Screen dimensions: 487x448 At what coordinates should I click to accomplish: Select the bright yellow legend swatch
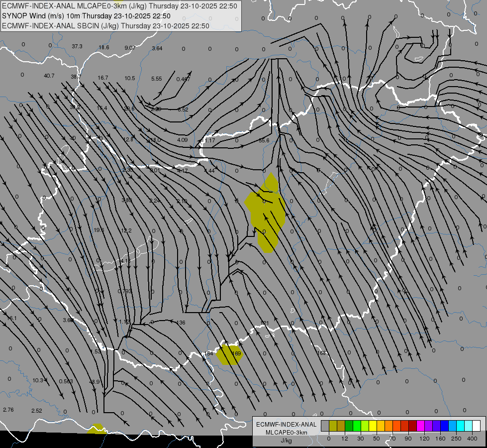373,426
